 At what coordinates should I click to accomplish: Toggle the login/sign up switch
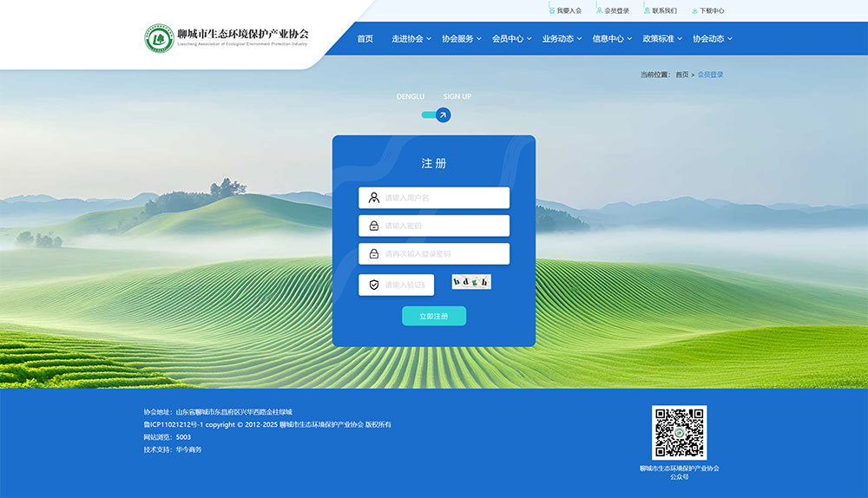(436, 115)
